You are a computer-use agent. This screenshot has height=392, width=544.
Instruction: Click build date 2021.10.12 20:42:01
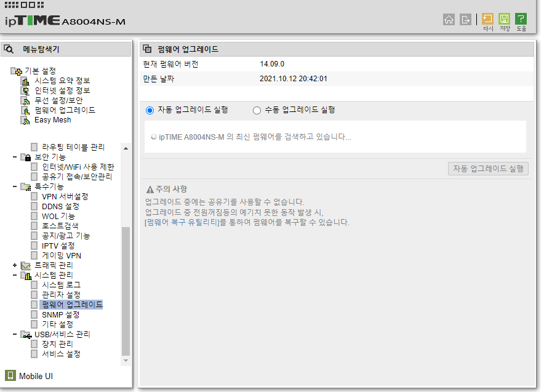click(293, 79)
